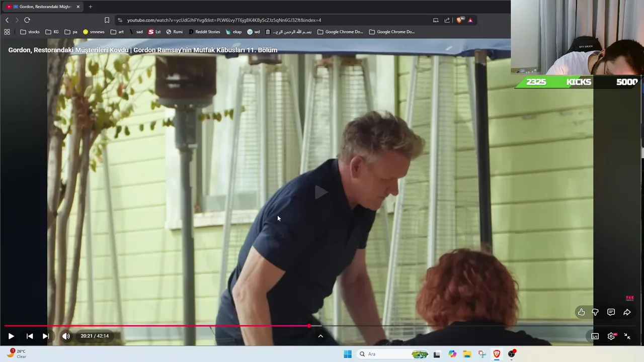Open Snipping Tool from the taskbar
The height and width of the screenshot is (362, 644).
(x=482, y=354)
